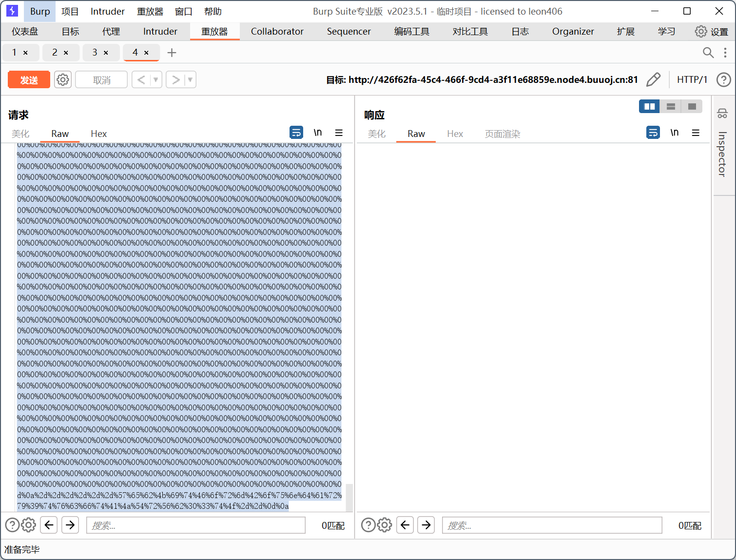The width and height of the screenshot is (736, 560).
Task: Open response search settings gear
Action: (385, 525)
